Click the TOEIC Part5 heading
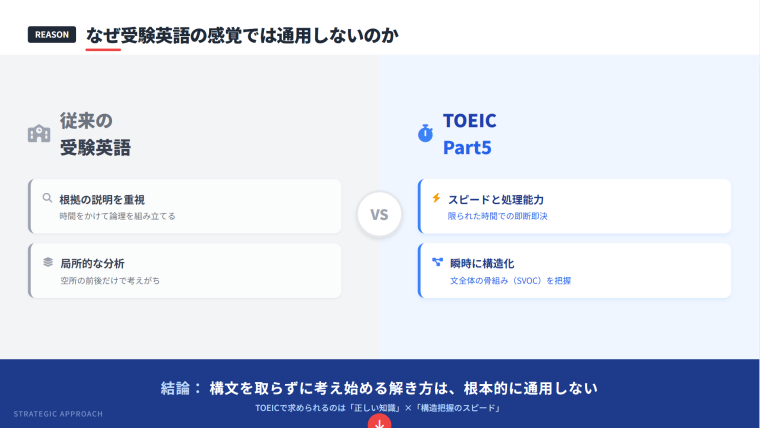The width and height of the screenshot is (760, 428). (470, 134)
